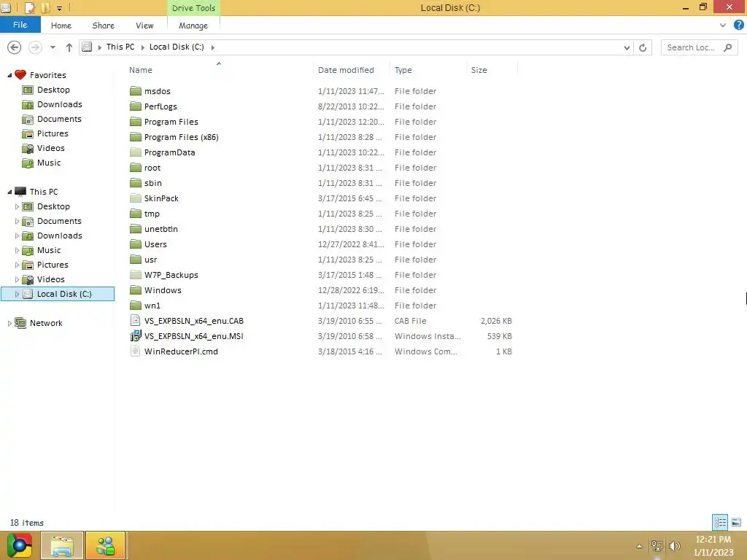Select the Users folder row

click(321, 244)
